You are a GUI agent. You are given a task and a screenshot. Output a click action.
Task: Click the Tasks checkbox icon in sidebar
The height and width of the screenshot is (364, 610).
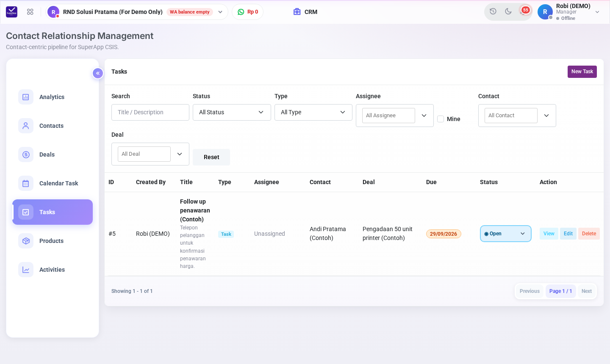click(x=26, y=212)
